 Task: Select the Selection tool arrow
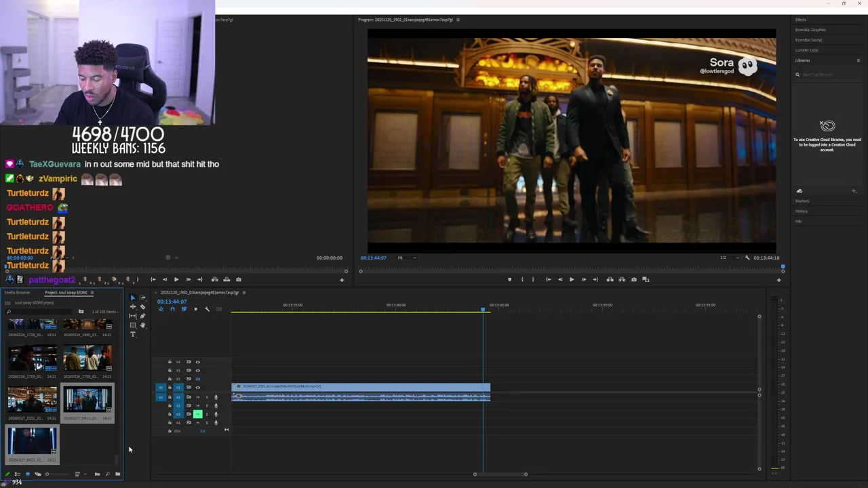coord(133,298)
